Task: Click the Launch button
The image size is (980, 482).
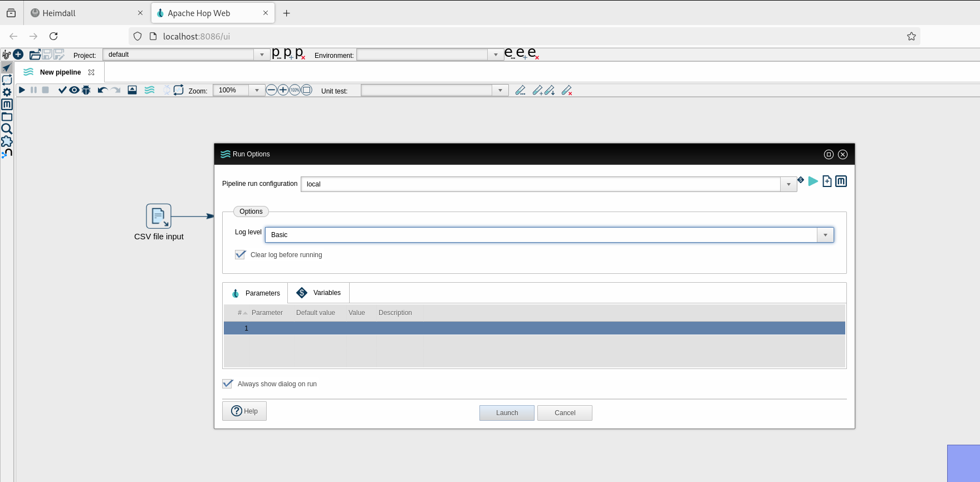Action: pos(507,413)
